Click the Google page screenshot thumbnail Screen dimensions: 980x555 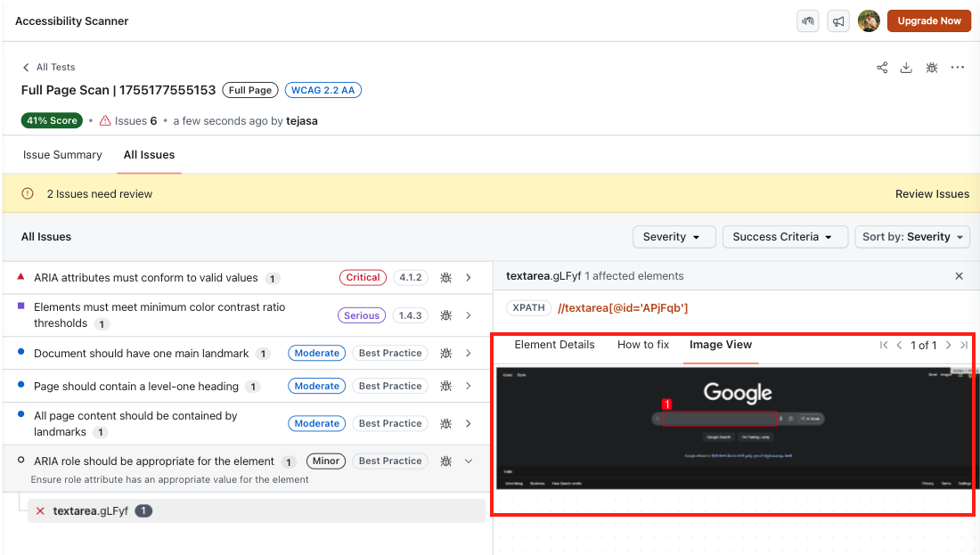click(736, 428)
